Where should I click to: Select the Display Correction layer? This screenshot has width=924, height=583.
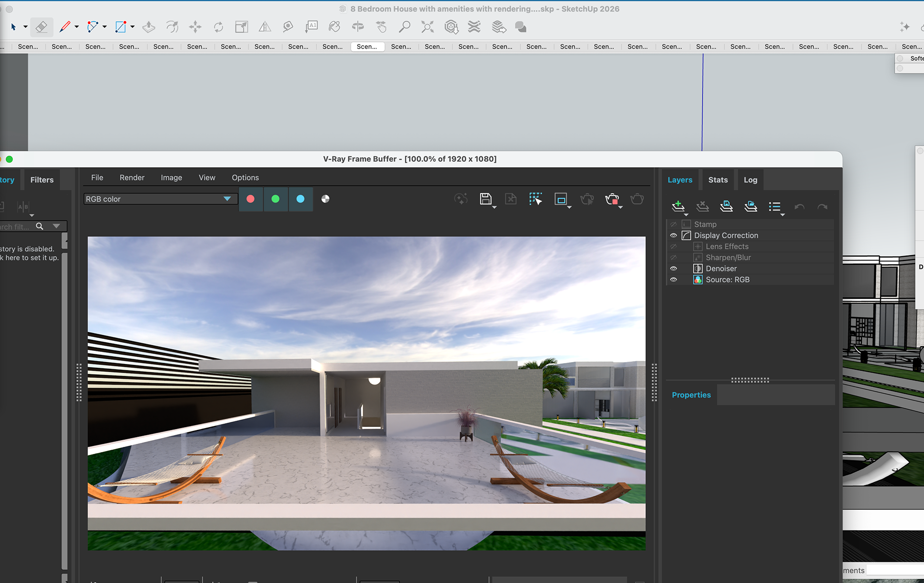pyautogui.click(x=726, y=235)
